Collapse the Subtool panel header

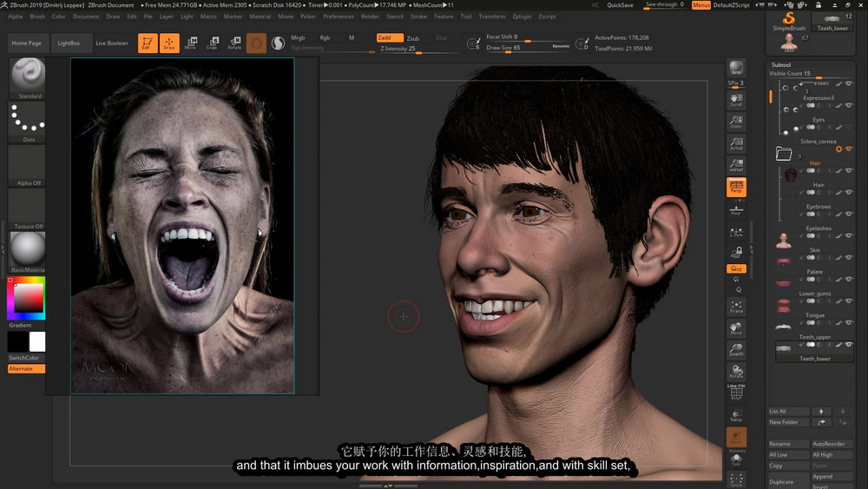click(x=781, y=65)
